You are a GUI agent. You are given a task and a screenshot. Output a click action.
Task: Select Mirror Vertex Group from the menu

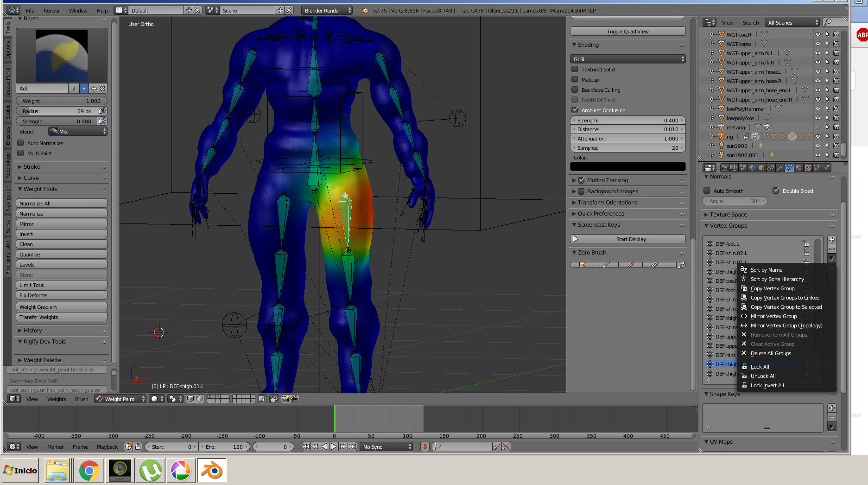point(773,316)
